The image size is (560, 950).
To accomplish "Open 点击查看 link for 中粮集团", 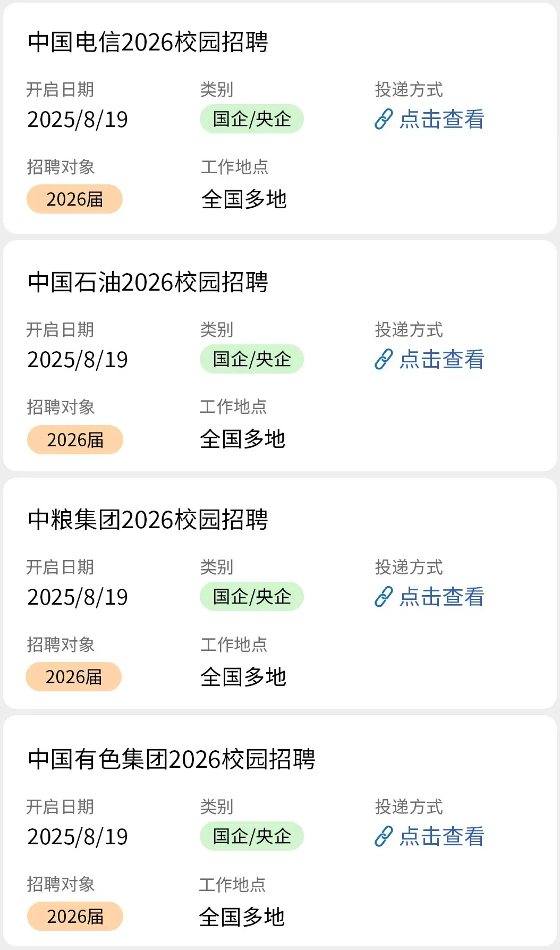I will pos(442,597).
